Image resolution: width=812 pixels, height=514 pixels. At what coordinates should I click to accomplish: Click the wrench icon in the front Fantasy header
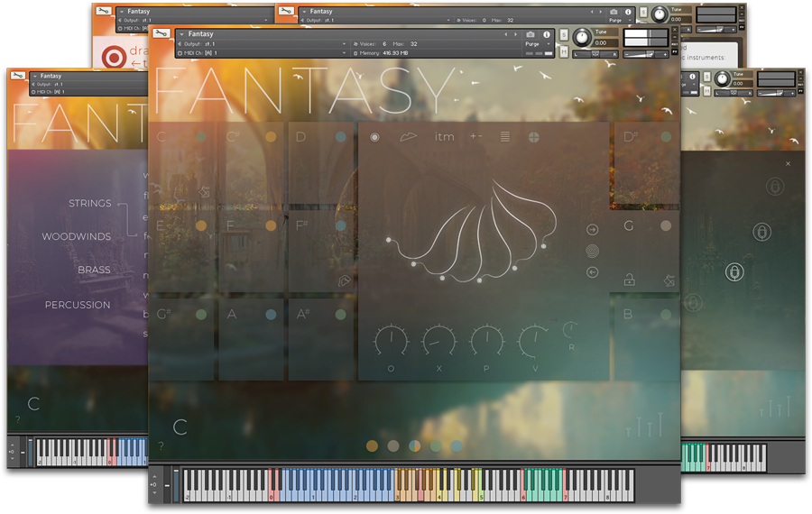(x=161, y=33)
